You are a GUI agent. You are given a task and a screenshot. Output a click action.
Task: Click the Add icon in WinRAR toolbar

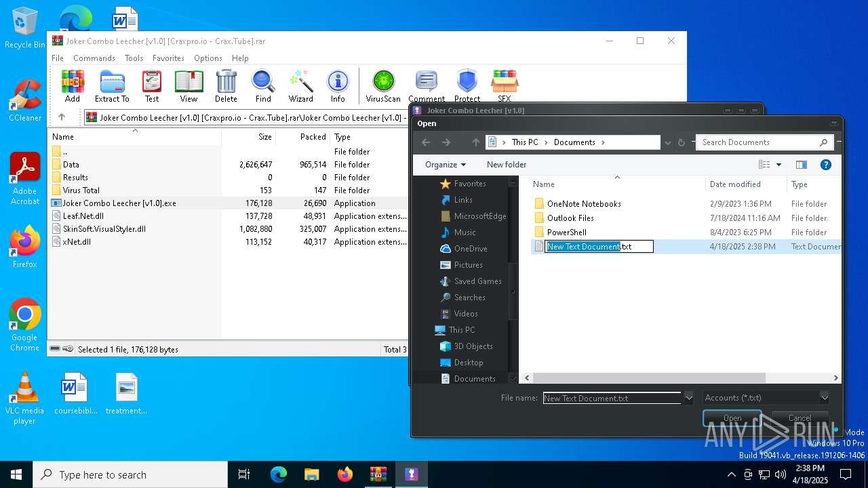[x=73, y=85]
